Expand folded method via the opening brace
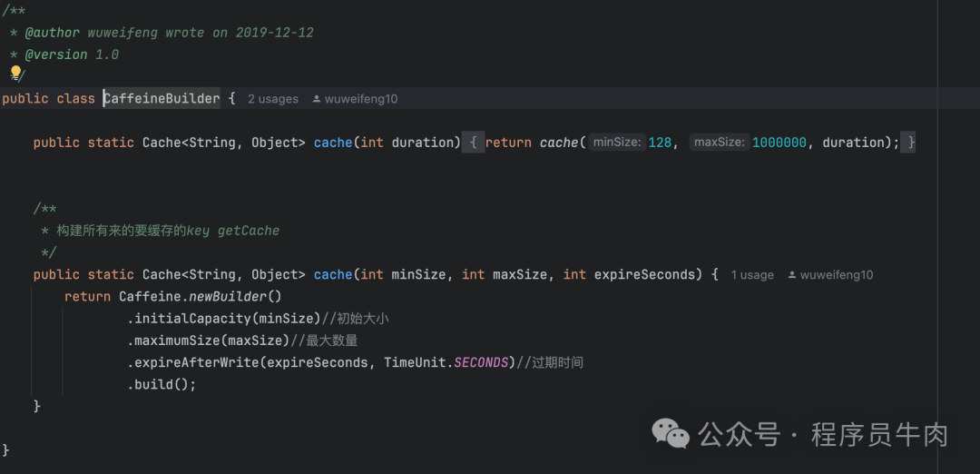This screenshot has height=474, width=980. point(473,143)
